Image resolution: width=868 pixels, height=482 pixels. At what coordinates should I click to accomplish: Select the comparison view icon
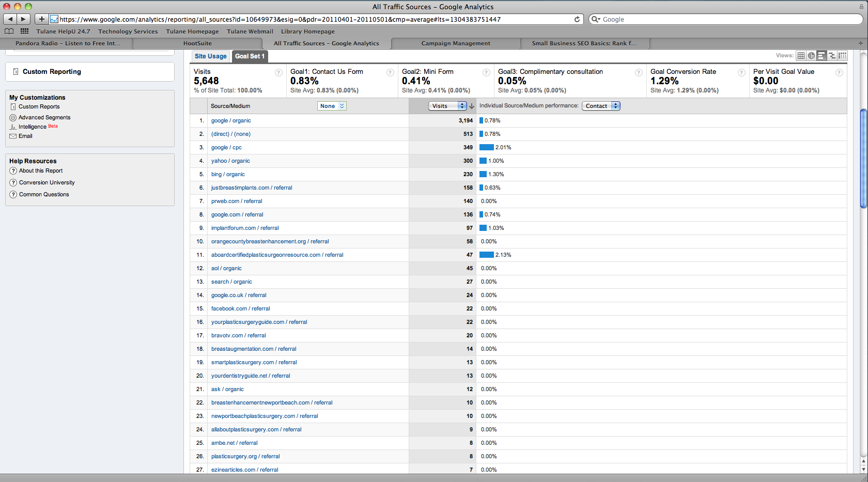click(x=832, y=56)
